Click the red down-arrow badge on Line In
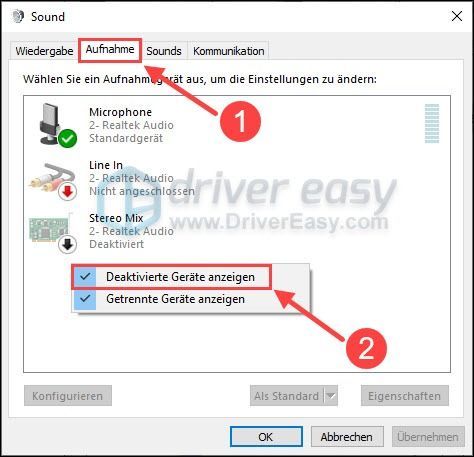The height and width of the screenshot is (457, 474). click(68, 191)
